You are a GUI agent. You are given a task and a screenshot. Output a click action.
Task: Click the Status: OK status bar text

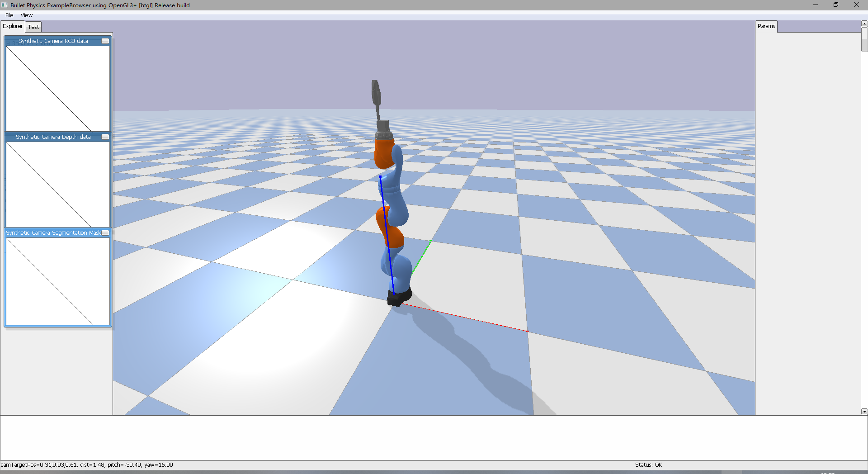(x=648, y=465)
